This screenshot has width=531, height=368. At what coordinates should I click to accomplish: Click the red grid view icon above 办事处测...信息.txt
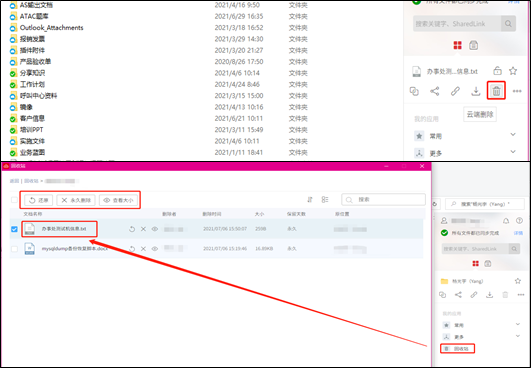[x=458, y=45]
